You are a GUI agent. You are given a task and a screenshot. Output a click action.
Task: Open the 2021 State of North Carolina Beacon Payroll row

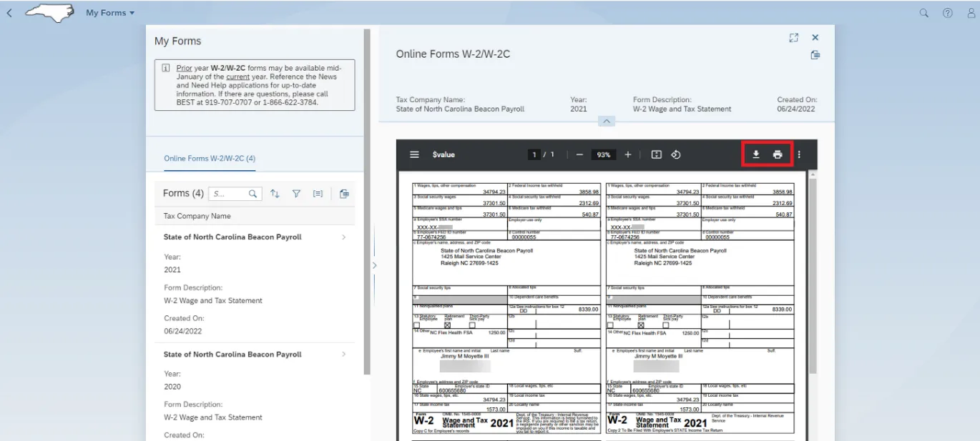(x=255, y=283)
